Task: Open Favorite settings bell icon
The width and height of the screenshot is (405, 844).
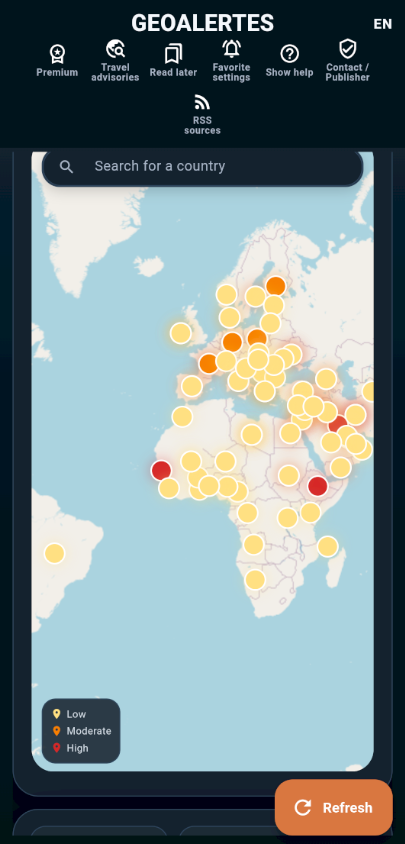Action: point(232,49)
